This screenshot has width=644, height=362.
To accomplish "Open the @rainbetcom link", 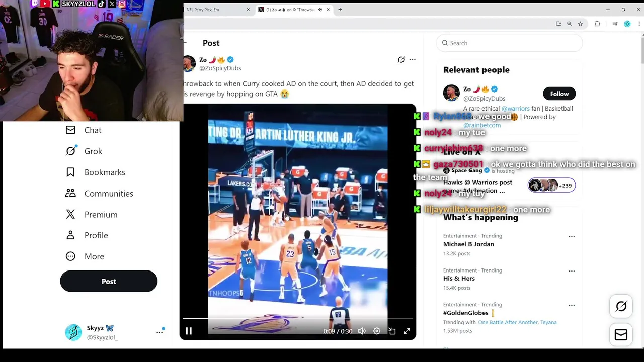I will click(x=482, y=125).
